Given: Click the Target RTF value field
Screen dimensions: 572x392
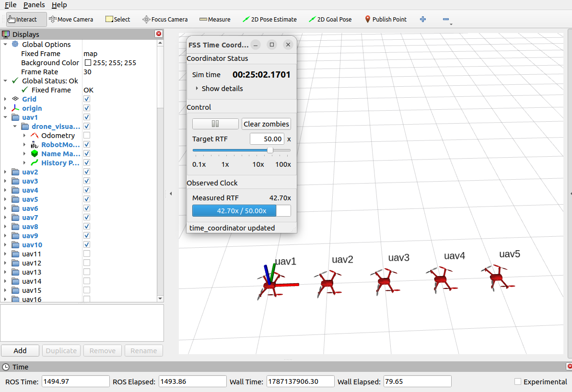Looking at the screenshot, I should point(267,139).
